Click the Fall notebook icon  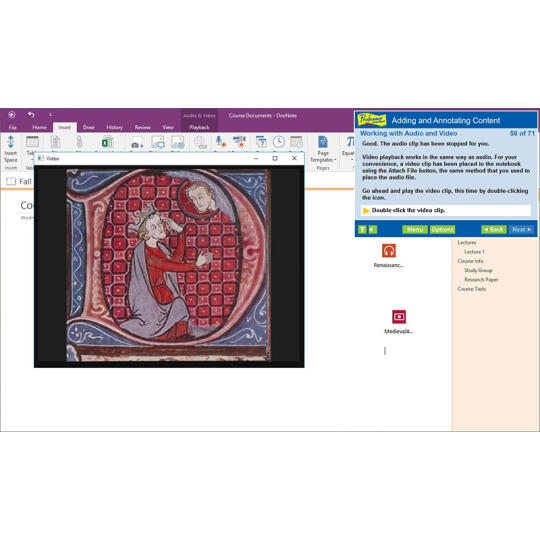(x=11, y=181)
